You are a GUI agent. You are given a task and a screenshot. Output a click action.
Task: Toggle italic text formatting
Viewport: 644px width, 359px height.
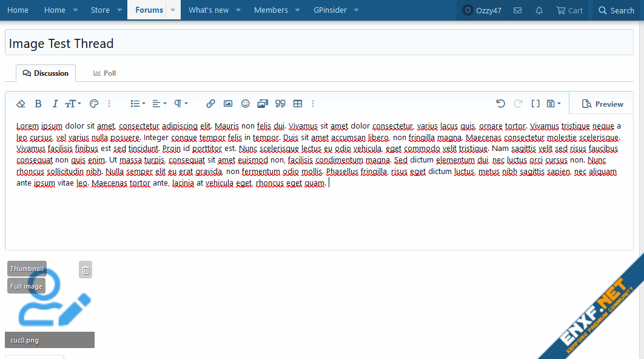pos(55,104)
